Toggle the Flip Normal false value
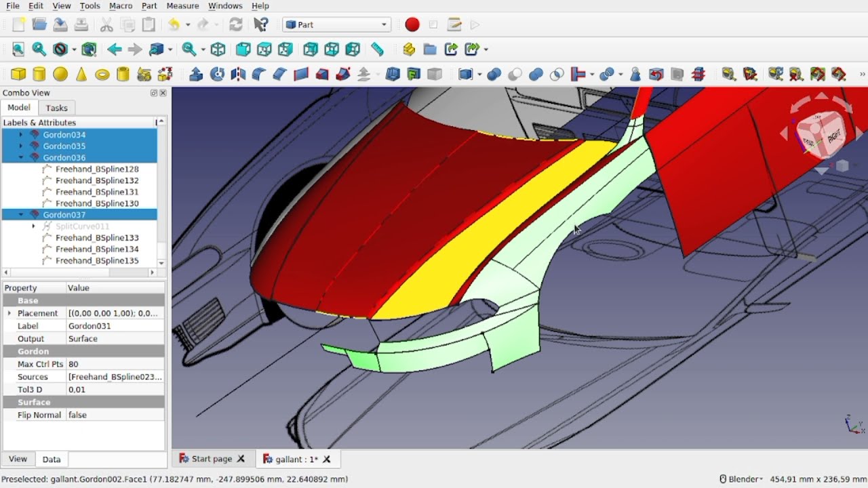Screen dimensions: 868x488 click(x=115, y=415)
